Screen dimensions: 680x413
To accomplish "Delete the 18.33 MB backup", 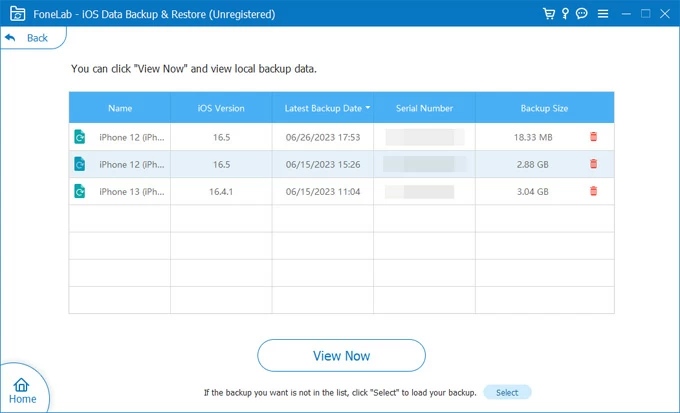I will point(593,137).
